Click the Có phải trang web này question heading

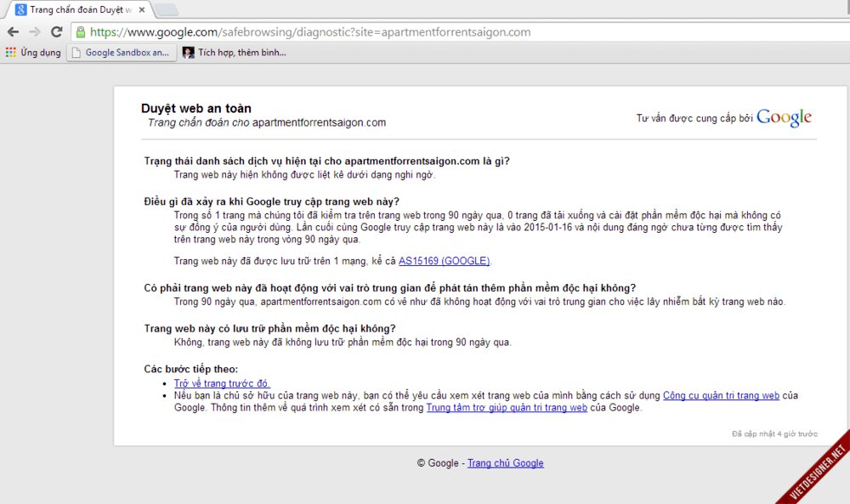click(390, 288)
